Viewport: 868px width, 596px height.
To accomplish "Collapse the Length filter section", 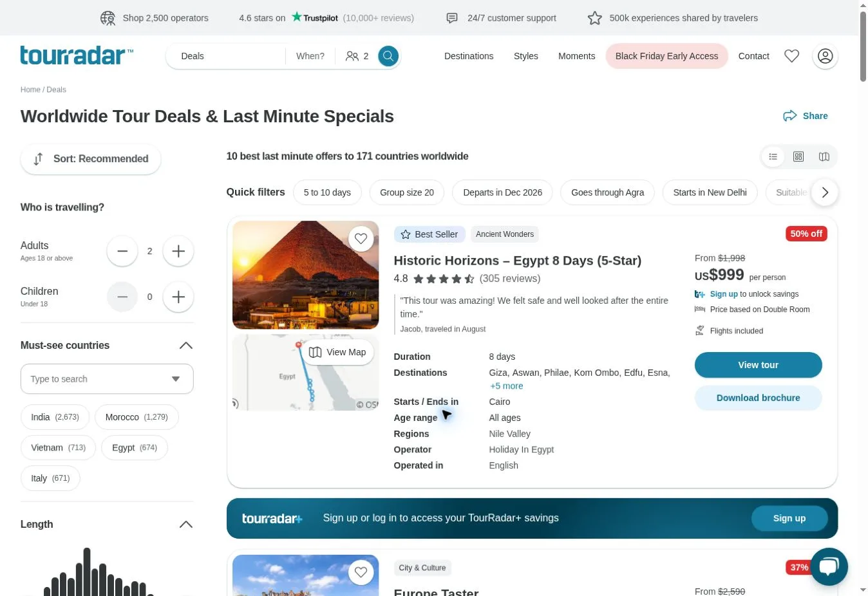I will point(186,525).
